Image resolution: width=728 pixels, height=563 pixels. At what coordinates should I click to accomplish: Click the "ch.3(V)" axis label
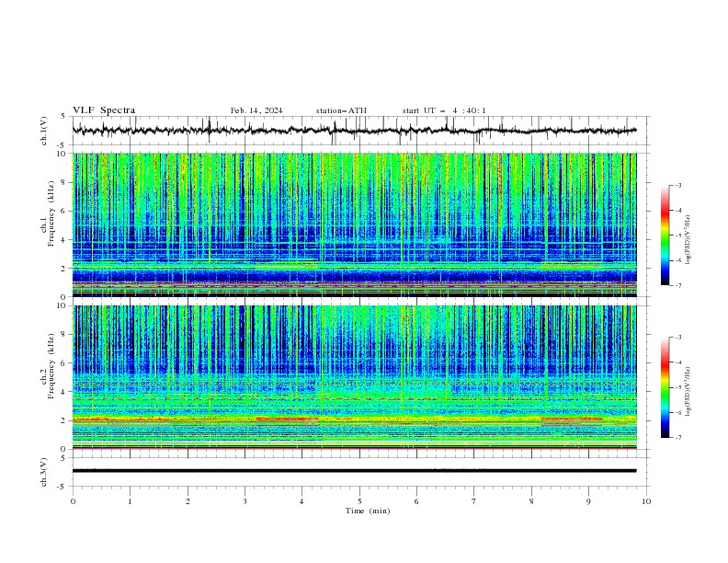pos(44,472)
